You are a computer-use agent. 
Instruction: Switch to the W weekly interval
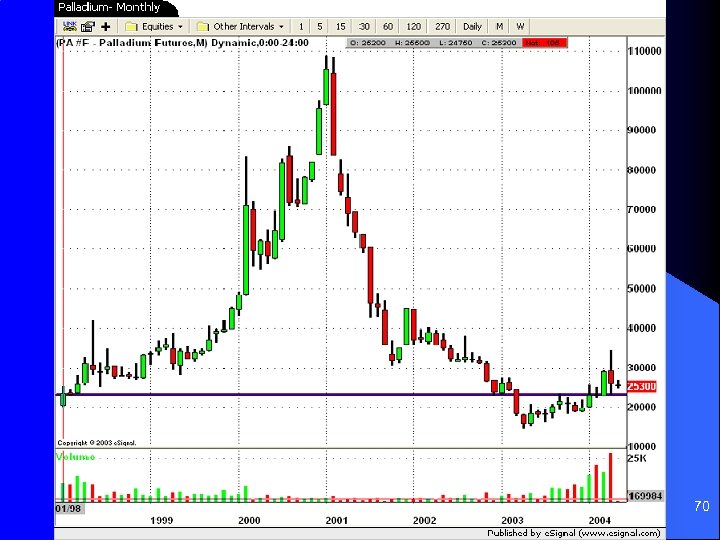(520, 27)
